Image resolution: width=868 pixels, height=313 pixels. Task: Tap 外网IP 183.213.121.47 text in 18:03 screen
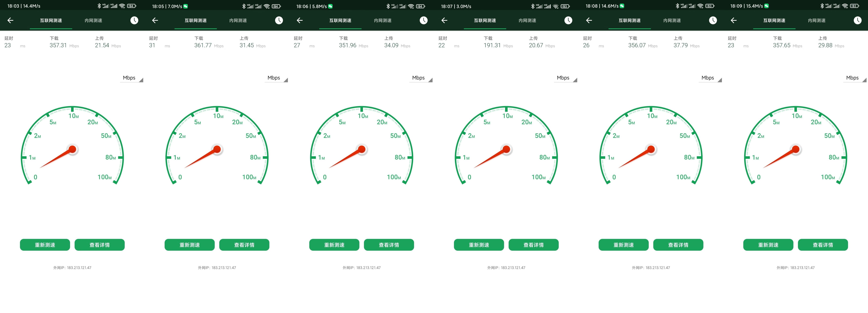point(72,268)
